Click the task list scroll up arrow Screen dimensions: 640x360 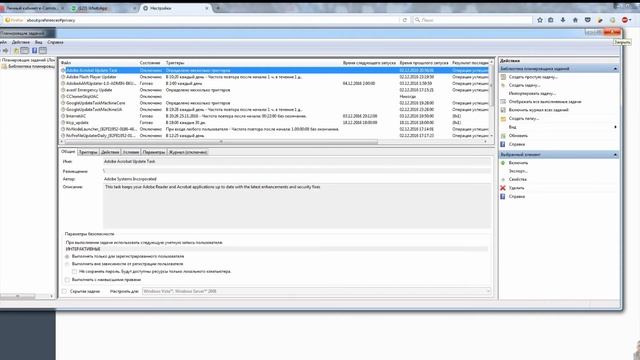(x=491, y=62)
